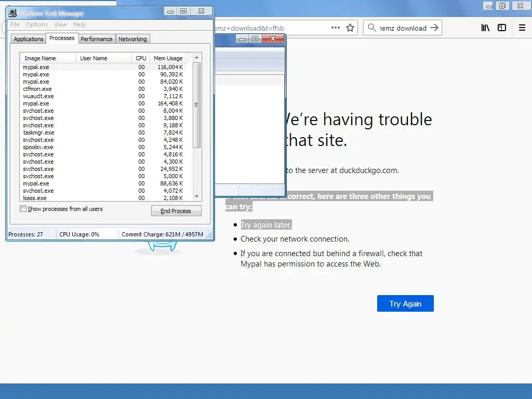The height and width of the screenshot is (399, 532).
Task: Select svchost.exe using 24,952 K memory
Action: click(x=103, y=169)
